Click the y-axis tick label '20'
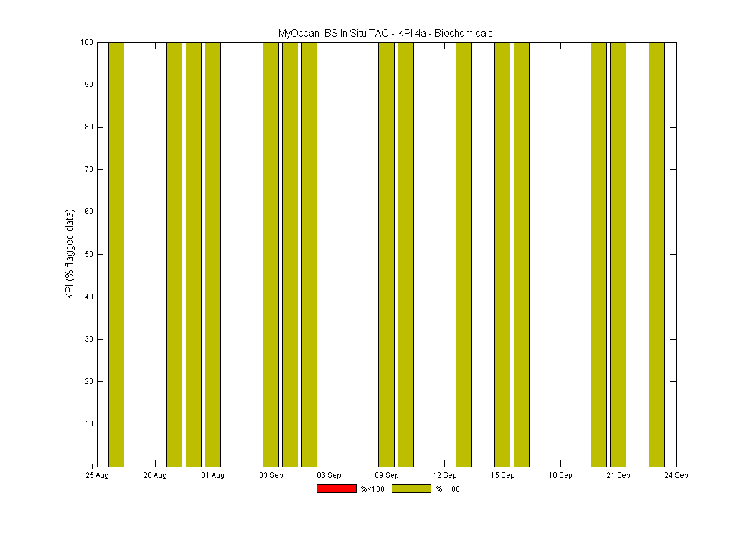Image resolution: width=747 pixels, height=560 pixels. point(89,381)
